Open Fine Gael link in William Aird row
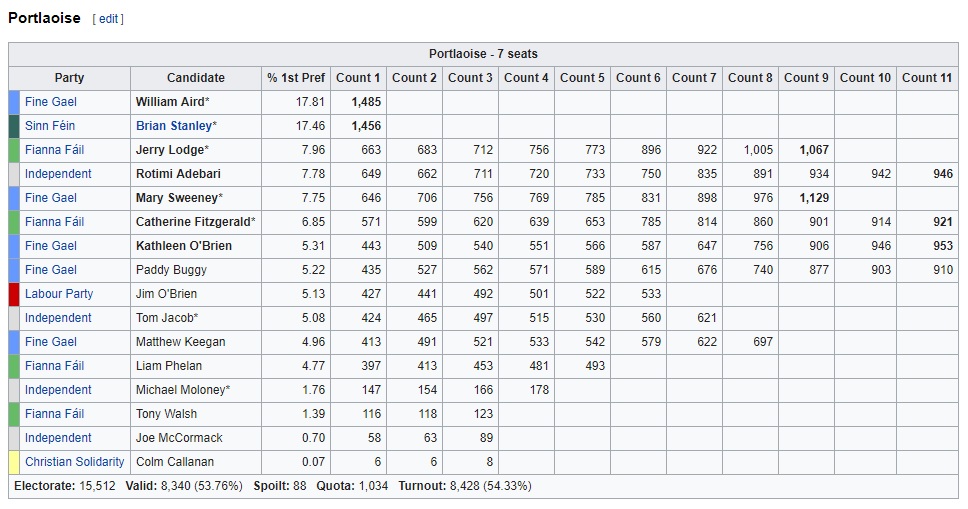Viewport: 968px width, 509px height. coord(51,102)
